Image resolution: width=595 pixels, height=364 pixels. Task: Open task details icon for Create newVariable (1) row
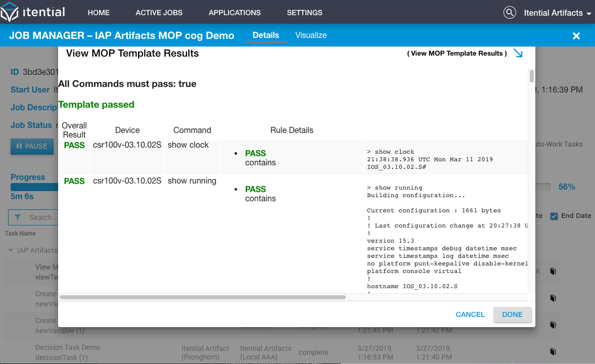553,325
